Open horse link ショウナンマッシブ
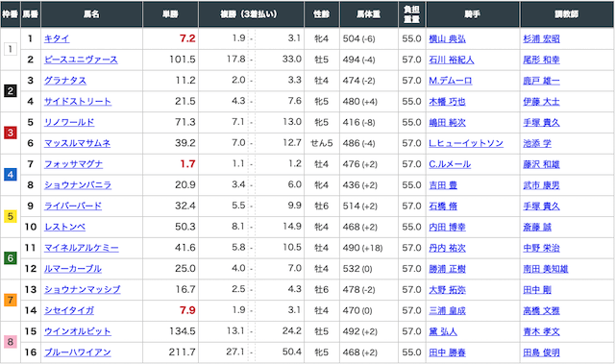The image size is (615, 364). 83,289
